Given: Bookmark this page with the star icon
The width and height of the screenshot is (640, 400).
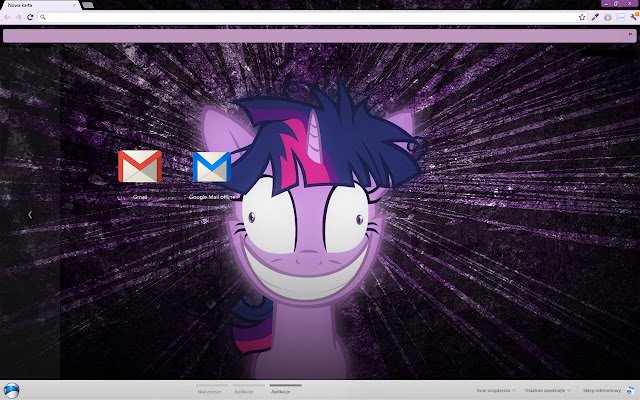Looking at the screenshot, I should [x=582, y=17].
